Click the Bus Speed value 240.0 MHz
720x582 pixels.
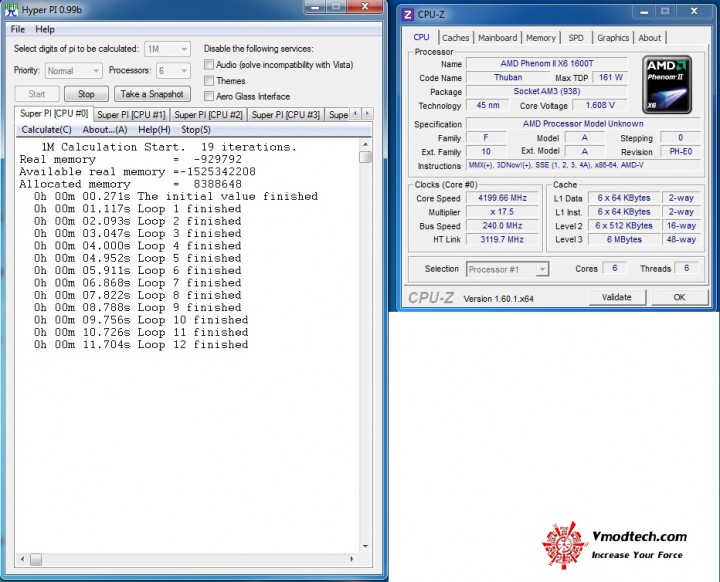pyautogui.click(x=502, y=226)
